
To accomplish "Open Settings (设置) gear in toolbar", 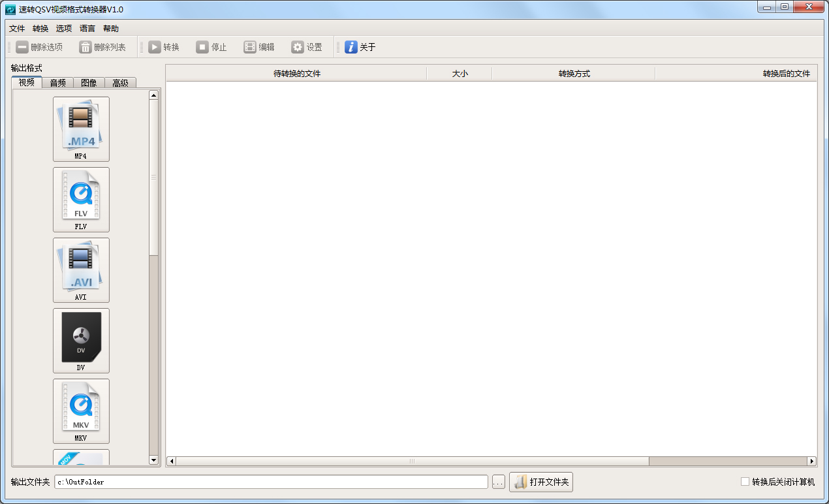I will (307, 47).
